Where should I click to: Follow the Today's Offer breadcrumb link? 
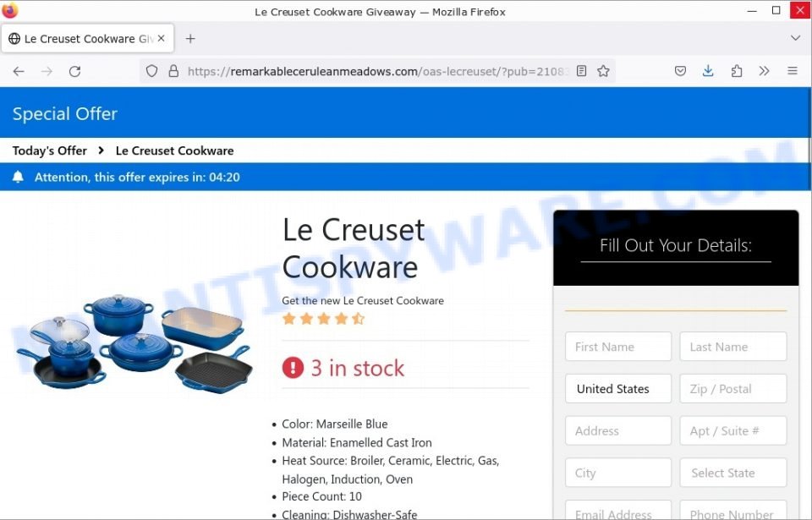tap(50, 151)
